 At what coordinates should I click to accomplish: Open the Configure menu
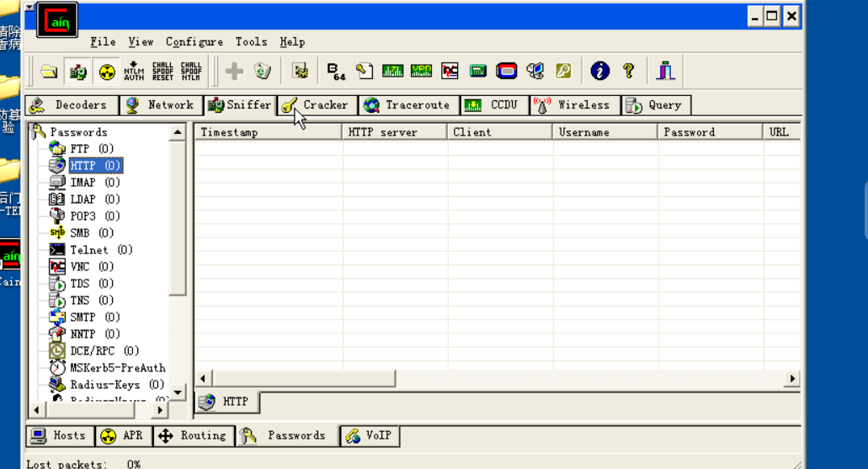coord(194,42)
